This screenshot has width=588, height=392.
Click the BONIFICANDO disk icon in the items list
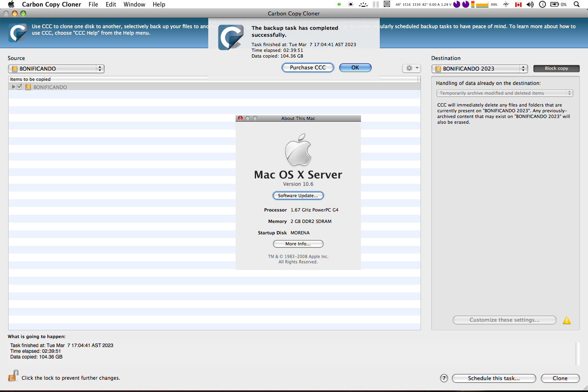tap(28, 87)
